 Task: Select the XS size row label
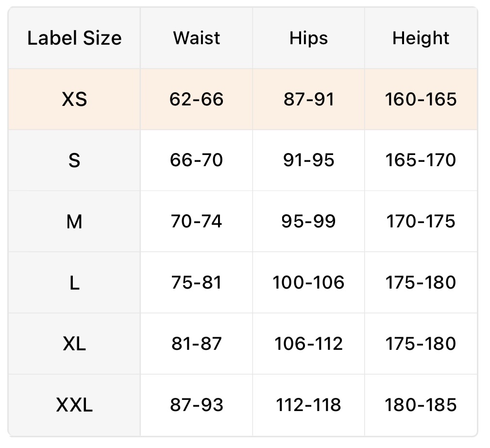[x=74, y=100]
